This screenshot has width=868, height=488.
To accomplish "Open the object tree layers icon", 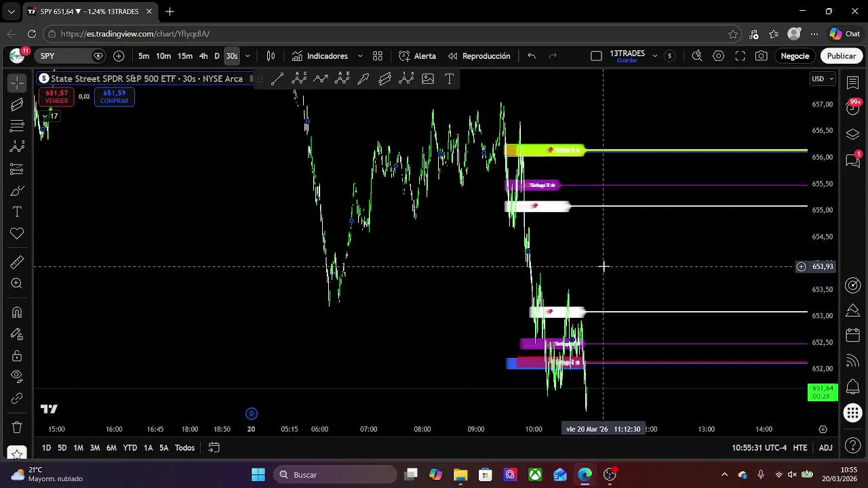I will pyautogui.click(x=853, y=134).
